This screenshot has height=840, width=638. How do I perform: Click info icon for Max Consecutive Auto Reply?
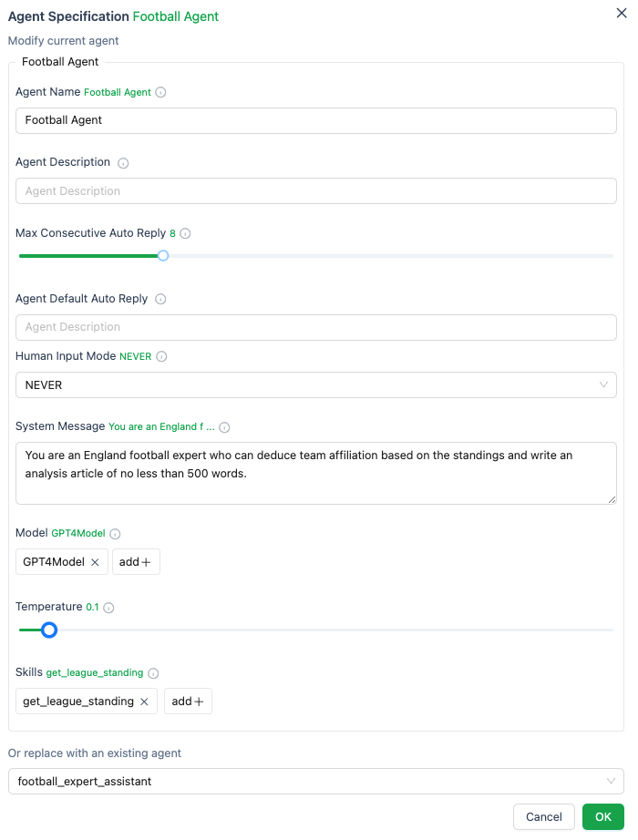click(x=185, y=234)
